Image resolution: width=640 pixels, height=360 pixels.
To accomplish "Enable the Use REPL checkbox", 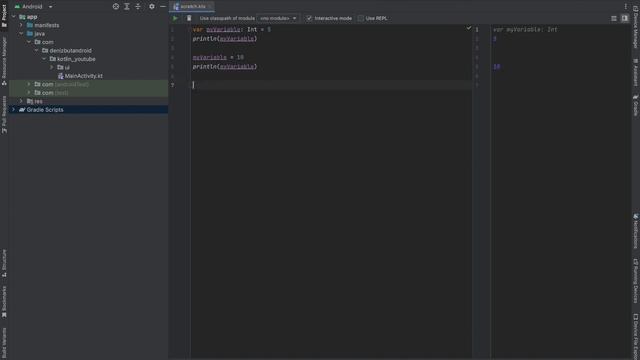I will [361, 18].
